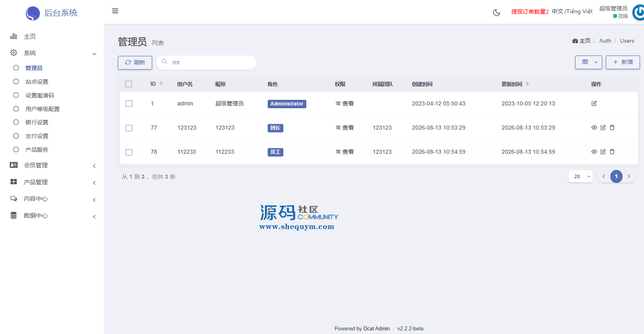Select page 1 in pagination

(x=616, y=176)
